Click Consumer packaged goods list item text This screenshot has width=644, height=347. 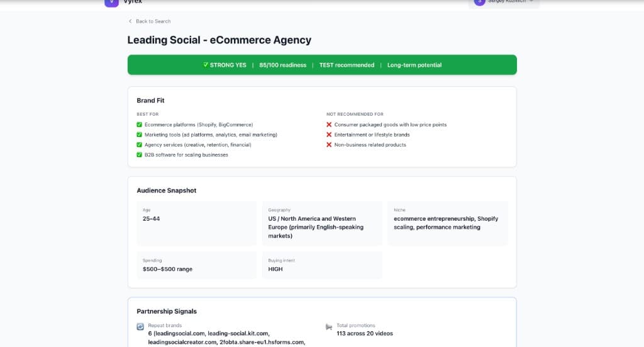coord(391,124)
